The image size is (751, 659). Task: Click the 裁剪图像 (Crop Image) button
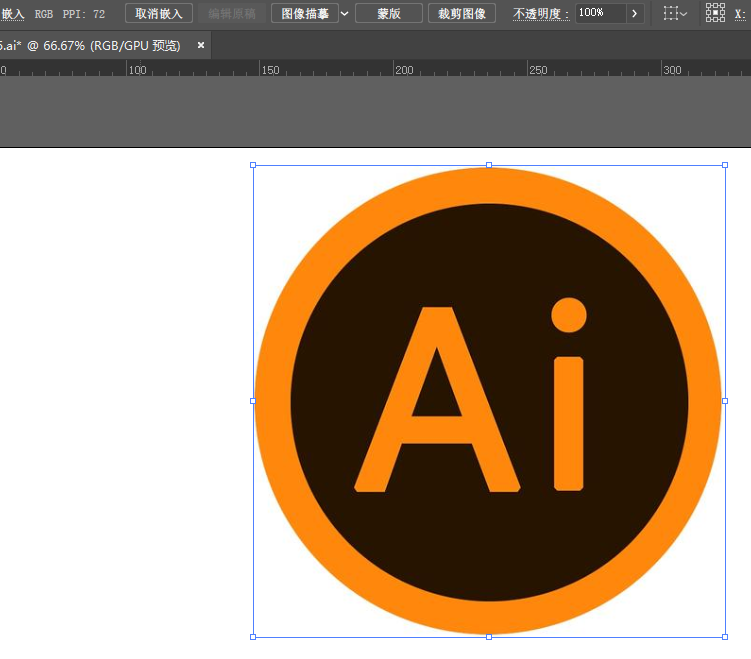click(461, 13)
